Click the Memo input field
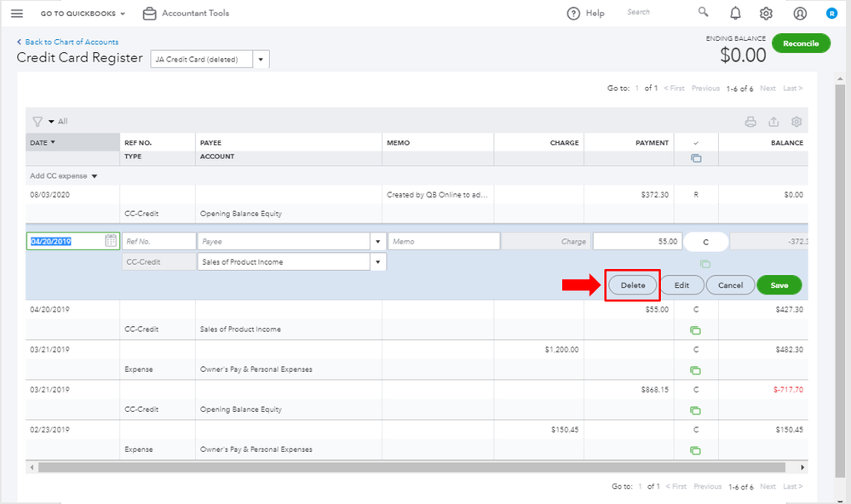 pyautogui.click(x=443, y=242)
